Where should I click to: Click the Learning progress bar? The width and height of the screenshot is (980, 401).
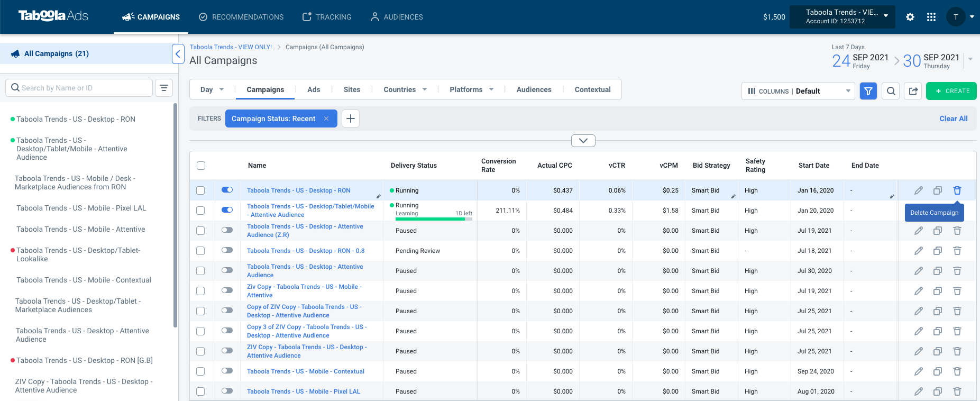coord(434,219)
